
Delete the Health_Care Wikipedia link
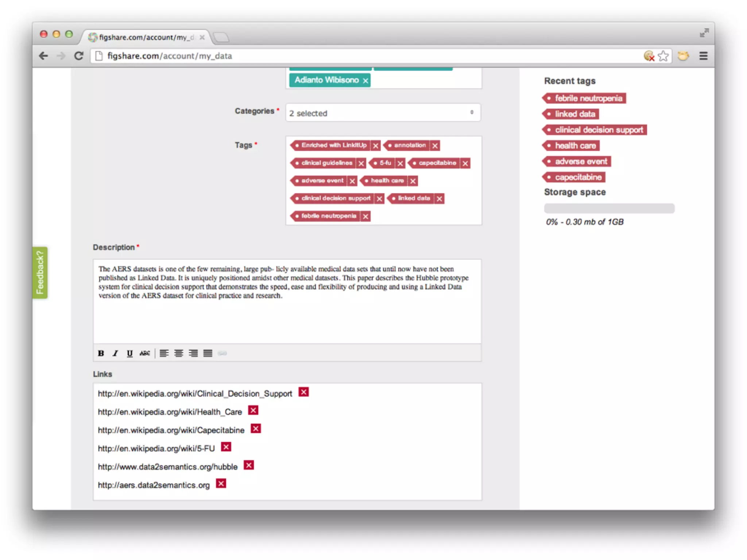253,411
